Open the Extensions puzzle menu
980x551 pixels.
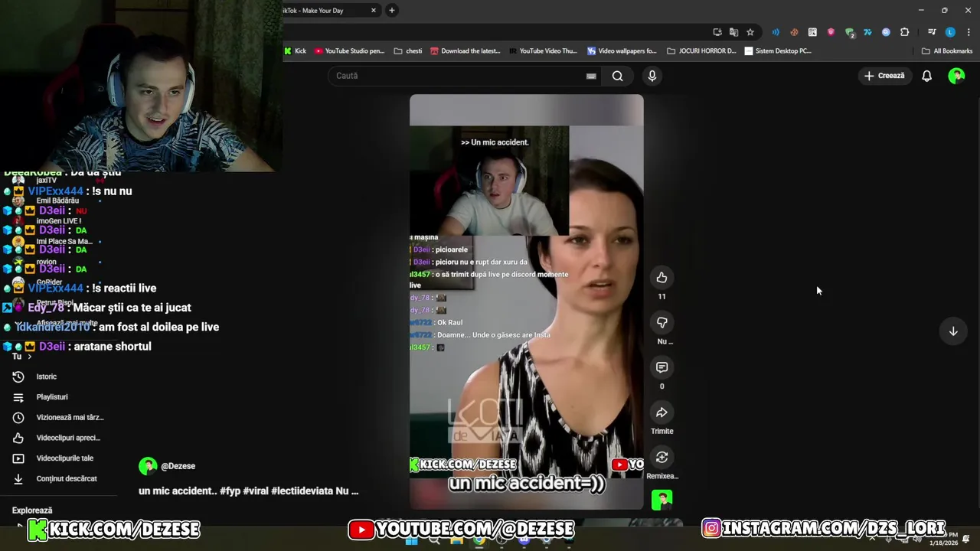[904, 32]
